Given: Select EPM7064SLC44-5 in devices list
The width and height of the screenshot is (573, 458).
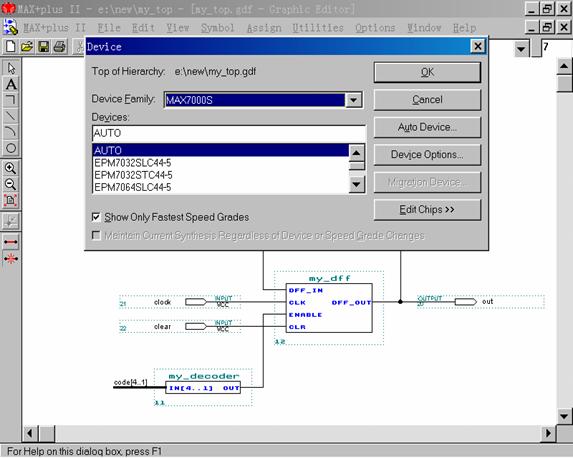Looking at the screenshot, I should [x=221, y=187].
